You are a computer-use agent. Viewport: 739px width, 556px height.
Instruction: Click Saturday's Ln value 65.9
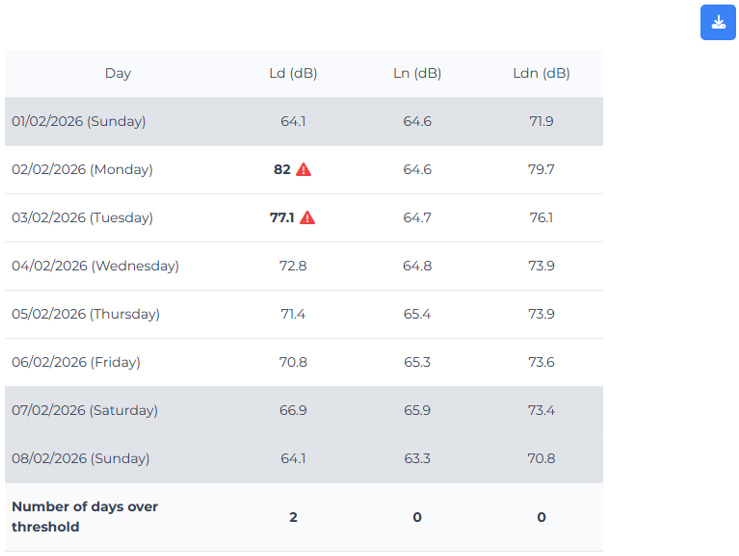(417, 410)
